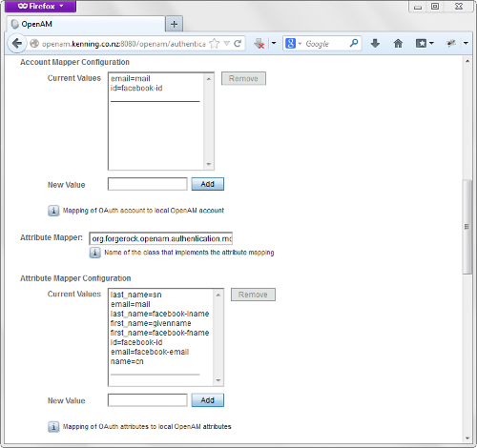The image size is (477, 448).
Task: Click info icon about OAuth attributes mapping
Action: click(53, 427)
